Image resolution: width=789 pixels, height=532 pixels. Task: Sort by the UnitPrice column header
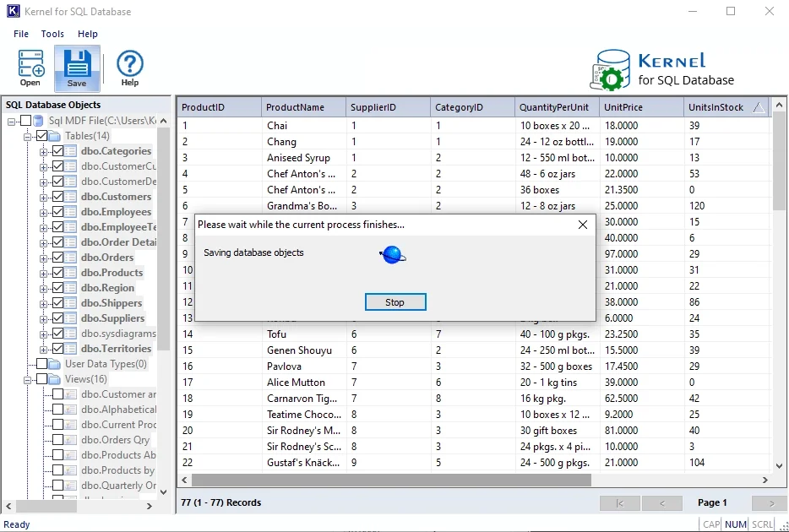point(641,107)
